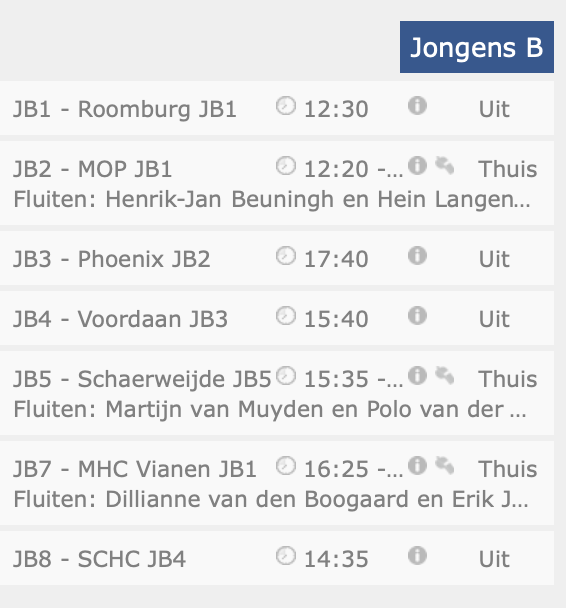The image size is (566, 608).
Task: Click whistle icon on JB2 - MOP JB1 row
Action: click(x=445, y=166)
